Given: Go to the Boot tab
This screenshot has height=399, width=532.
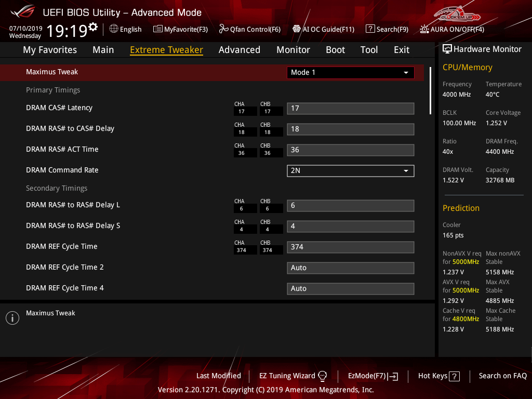Looking at the screenshot, I should coord(335,50).
